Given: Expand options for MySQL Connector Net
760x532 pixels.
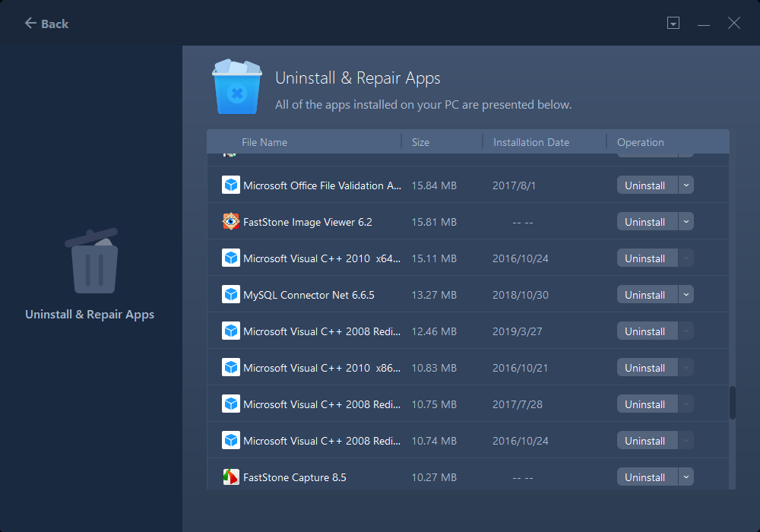Looking at the screenshot, I should click(686, 295).
